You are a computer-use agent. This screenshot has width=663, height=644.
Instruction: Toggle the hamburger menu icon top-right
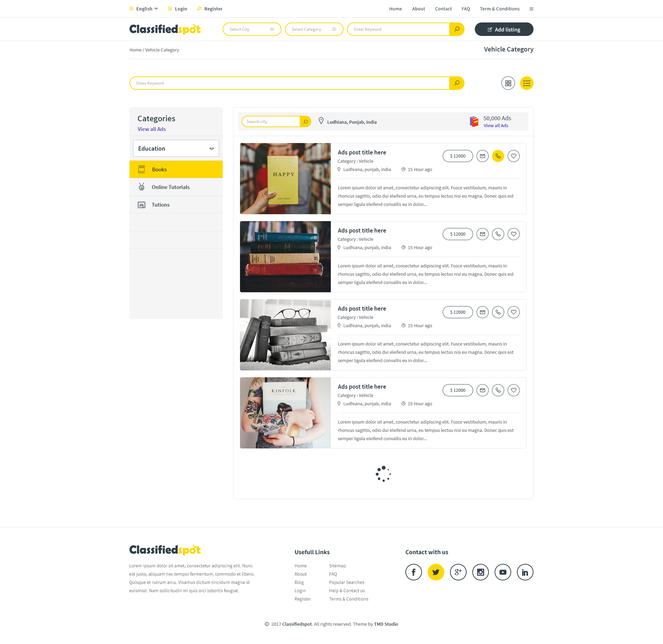coord(531,8)
